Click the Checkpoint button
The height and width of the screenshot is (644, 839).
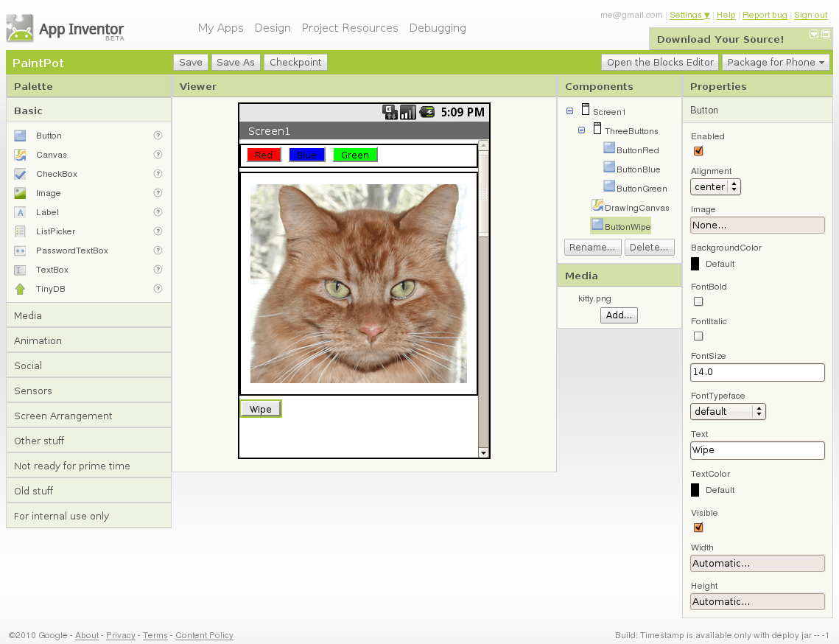[295, 62]
